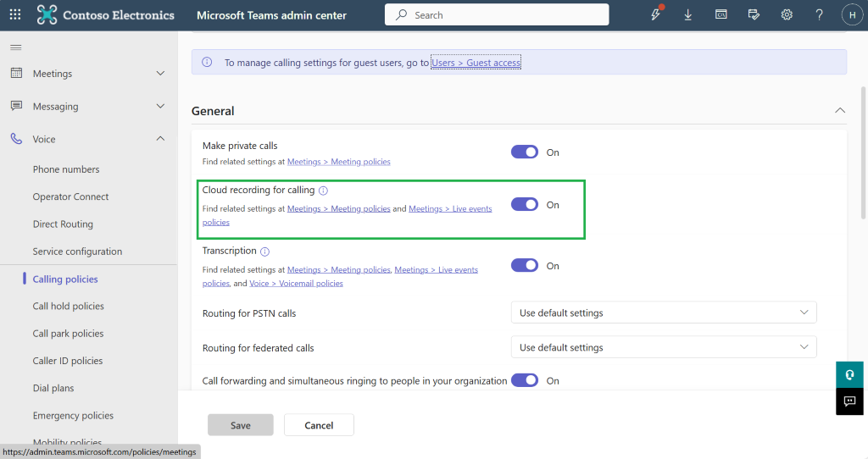This screenshot has width=868, height=459.
Task: Open Dial plans in the sidebar
Action: coord(53,388)
